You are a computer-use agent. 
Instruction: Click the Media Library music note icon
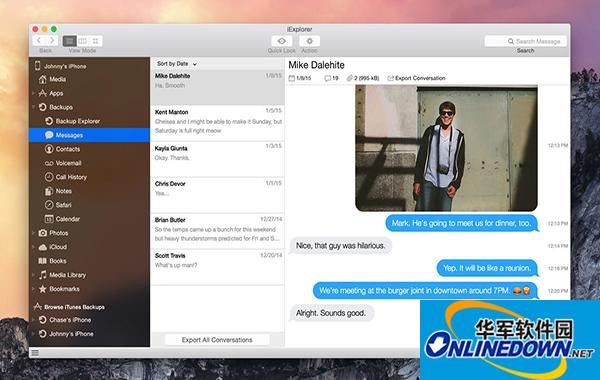click(42, 275)
